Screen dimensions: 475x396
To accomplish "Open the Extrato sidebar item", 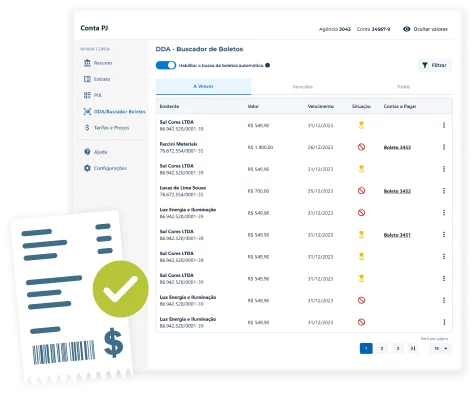I will (x=97, y=79).
